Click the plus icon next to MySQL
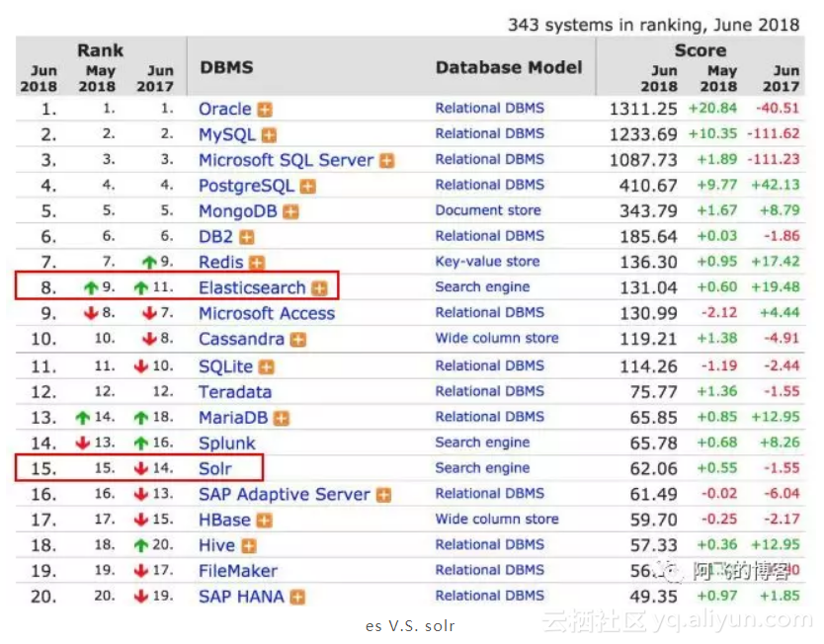824x644 pixels. coord(269,135)
